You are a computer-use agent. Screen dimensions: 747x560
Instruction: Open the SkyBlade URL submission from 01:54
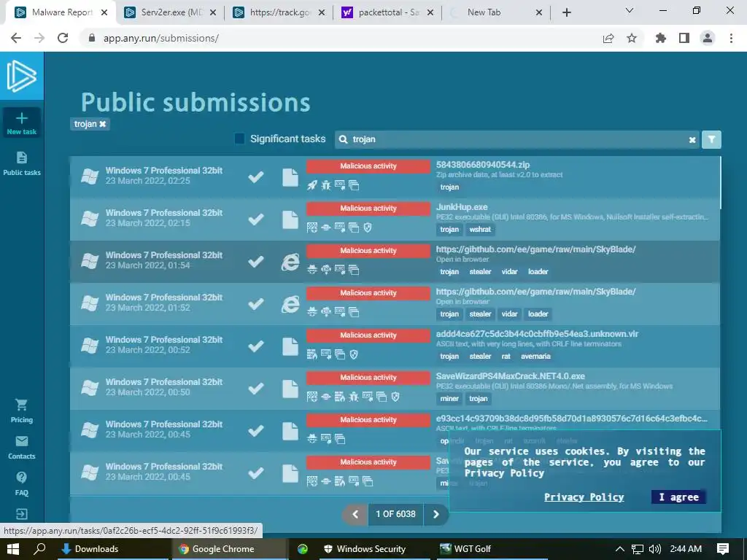[535, 249]
